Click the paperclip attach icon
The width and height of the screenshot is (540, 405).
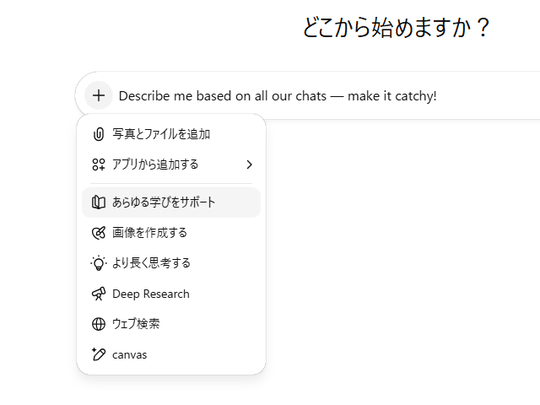[98, 134]
